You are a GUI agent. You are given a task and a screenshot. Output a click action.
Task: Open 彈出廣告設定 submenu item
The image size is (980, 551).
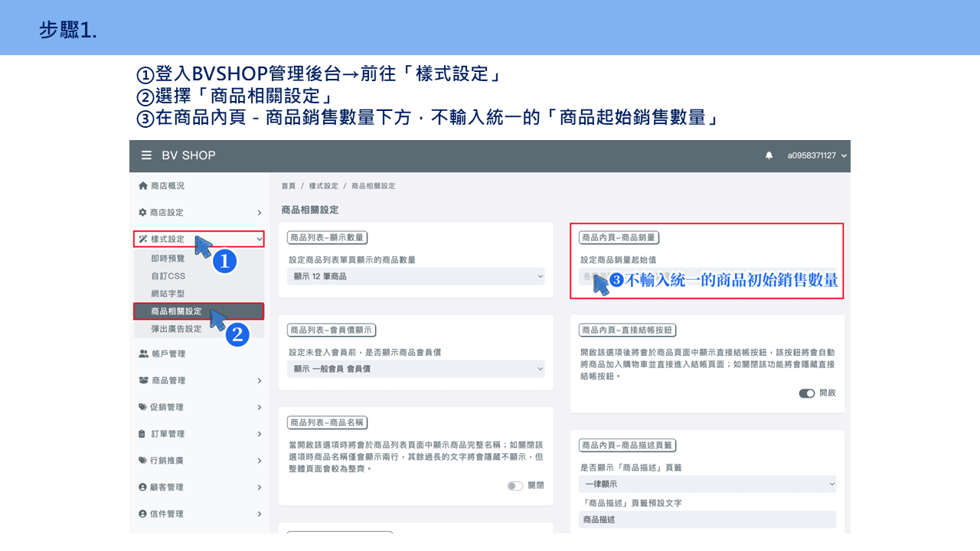pos(176,329)
